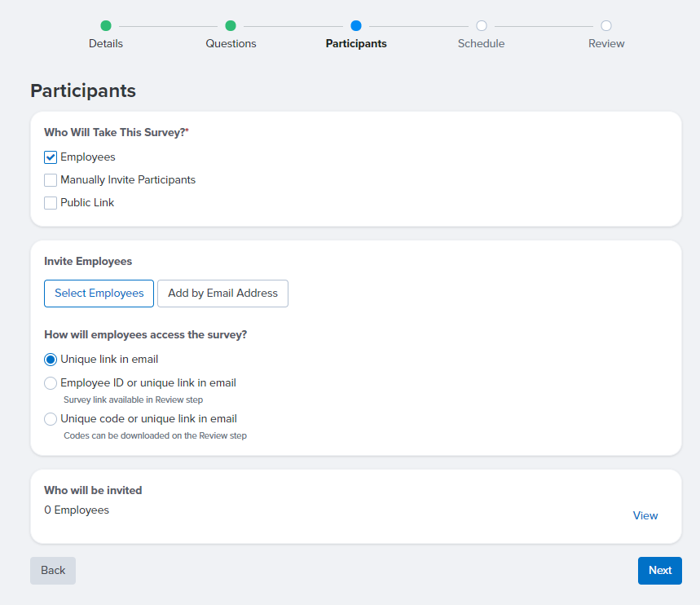The height and width of the screenshot is (605, 700).
Task: Uncheck the Employees participant option
Action: tap(51, 157)
